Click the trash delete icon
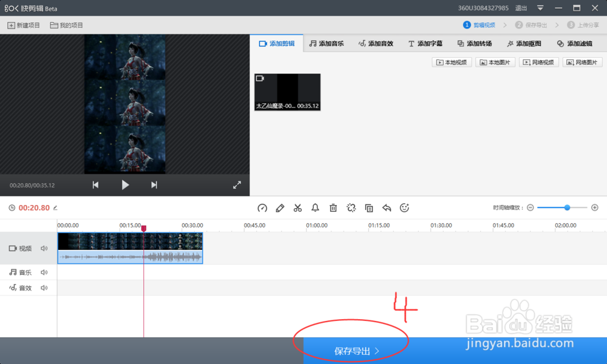This screenshot has height=364, width=607. 333,208
